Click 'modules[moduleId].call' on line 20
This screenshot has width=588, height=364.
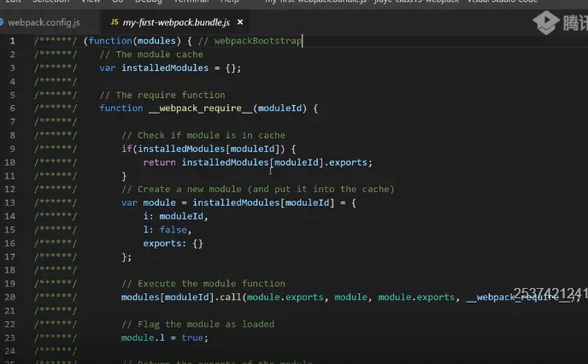tap(181, 297)
